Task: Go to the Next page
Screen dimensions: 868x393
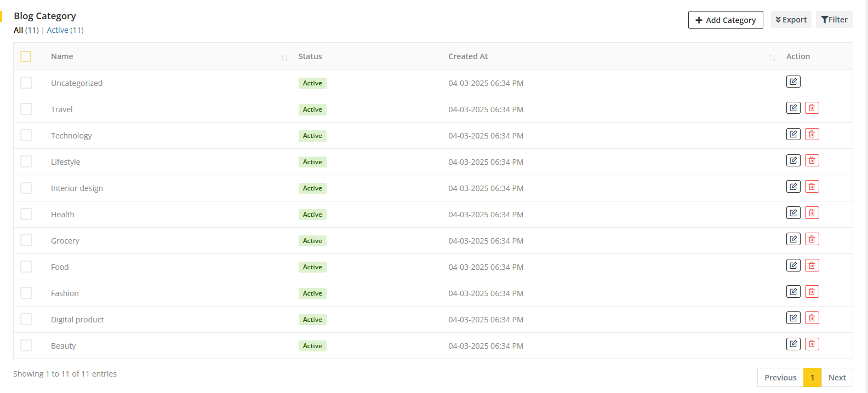Action: coord(837,378)
